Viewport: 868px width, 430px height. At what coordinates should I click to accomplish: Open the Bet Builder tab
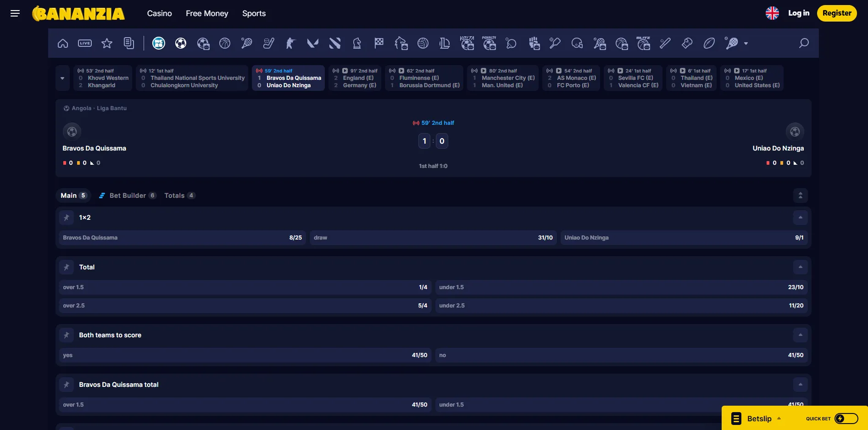click(128, 195)
